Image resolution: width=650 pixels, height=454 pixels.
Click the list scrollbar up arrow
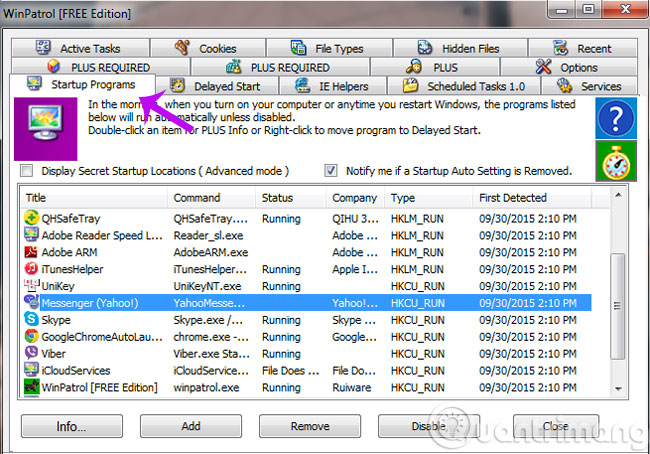(618, 195)
